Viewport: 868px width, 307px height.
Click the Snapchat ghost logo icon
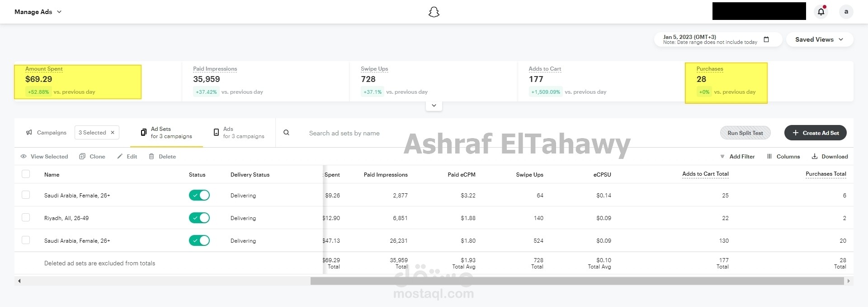(434, 12)
